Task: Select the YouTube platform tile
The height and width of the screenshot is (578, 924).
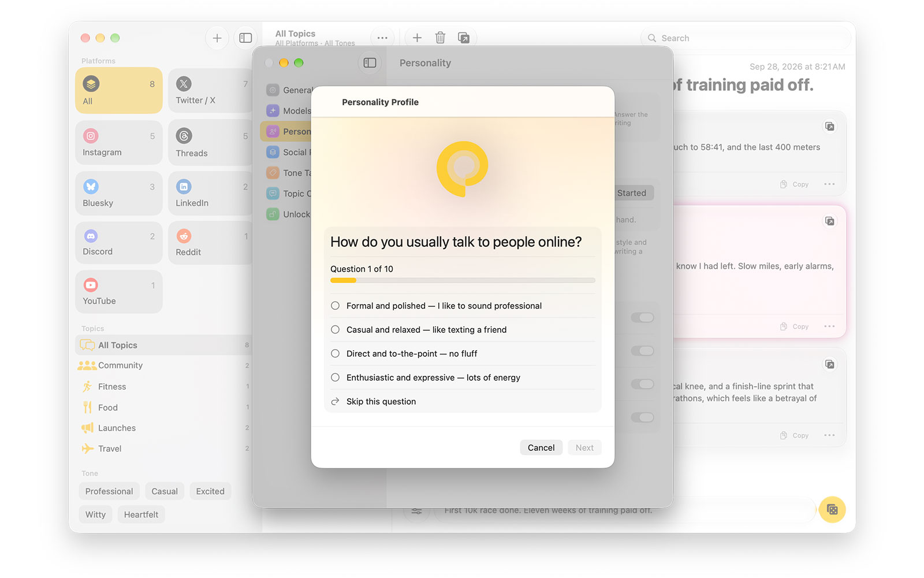Action: tap(118, 292)
